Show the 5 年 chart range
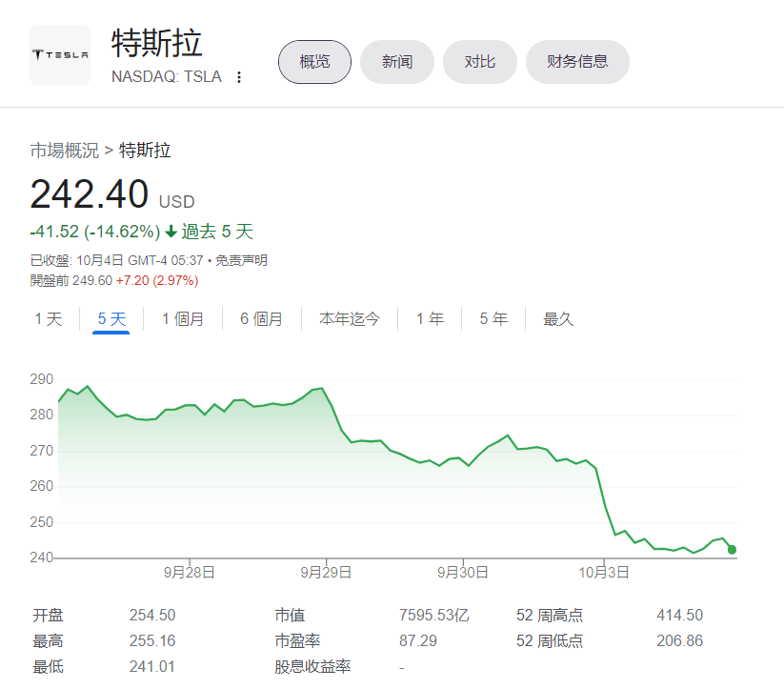The width and height of the screenshot is (784, 689). point(493,319)
